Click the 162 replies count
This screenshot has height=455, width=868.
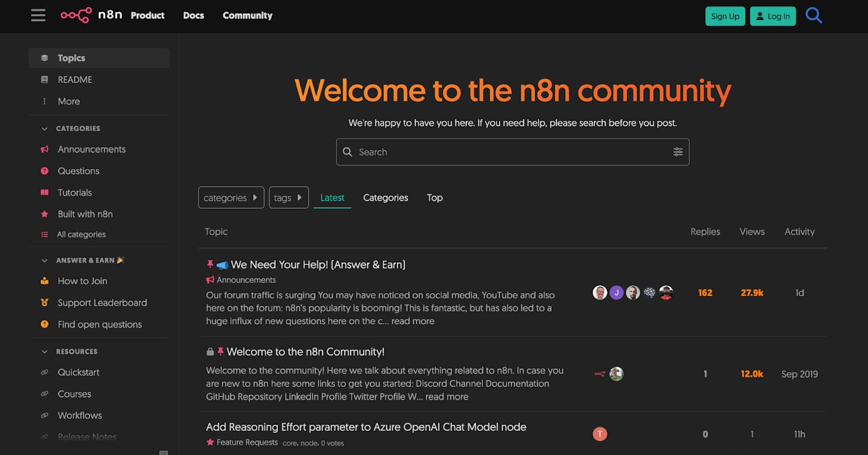[x=705, y=292]
